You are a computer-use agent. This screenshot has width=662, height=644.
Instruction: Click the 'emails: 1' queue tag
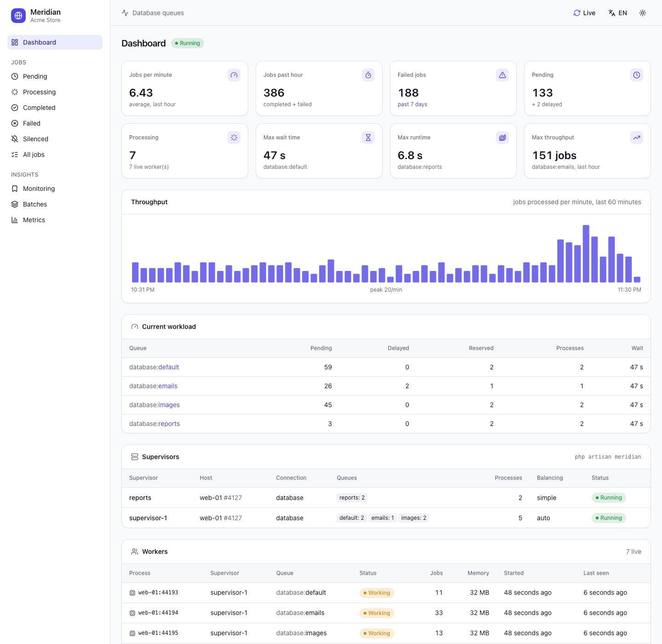(x=382, y=518)
